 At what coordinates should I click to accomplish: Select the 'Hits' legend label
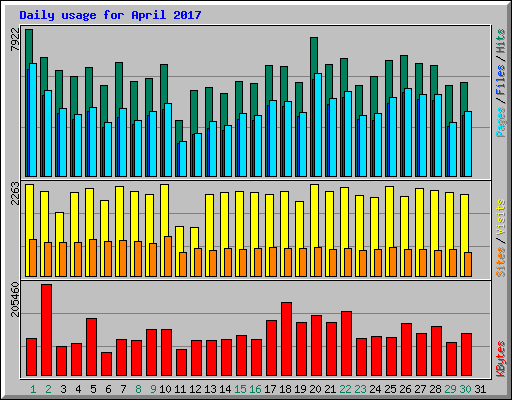click(x=501, y=41)
